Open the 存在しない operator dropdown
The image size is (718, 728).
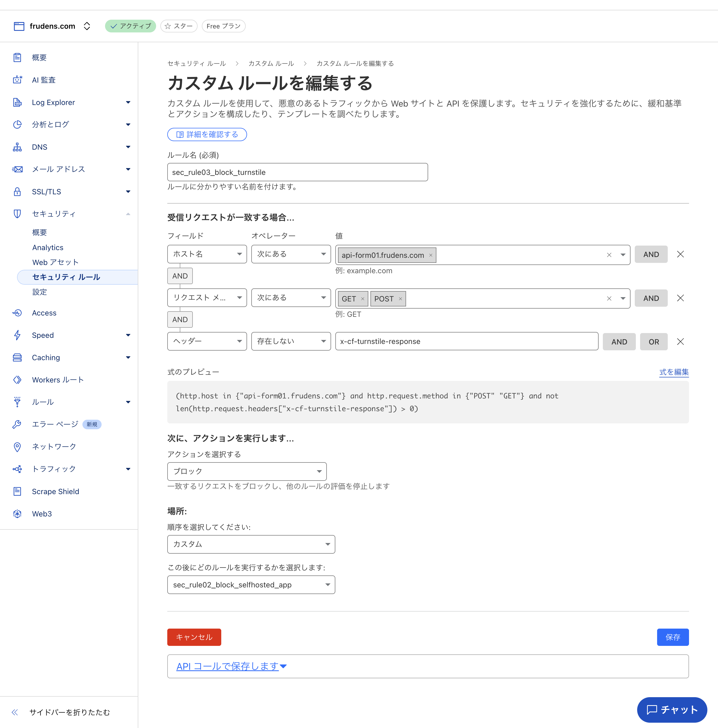pyautogui.click(x=291, y=341)
